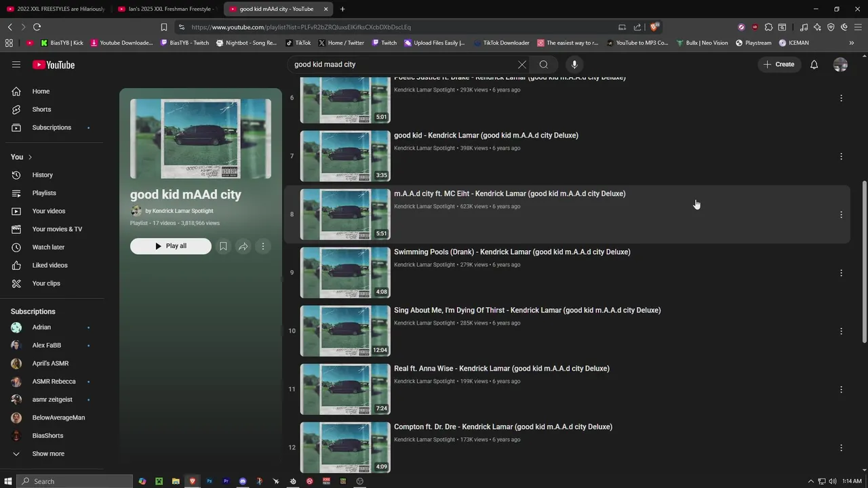Screen dimensions: 868x488
Task: Play m.A.A.d city ft. MC Eiht thumbnail
Action: [x=345, y=214]
